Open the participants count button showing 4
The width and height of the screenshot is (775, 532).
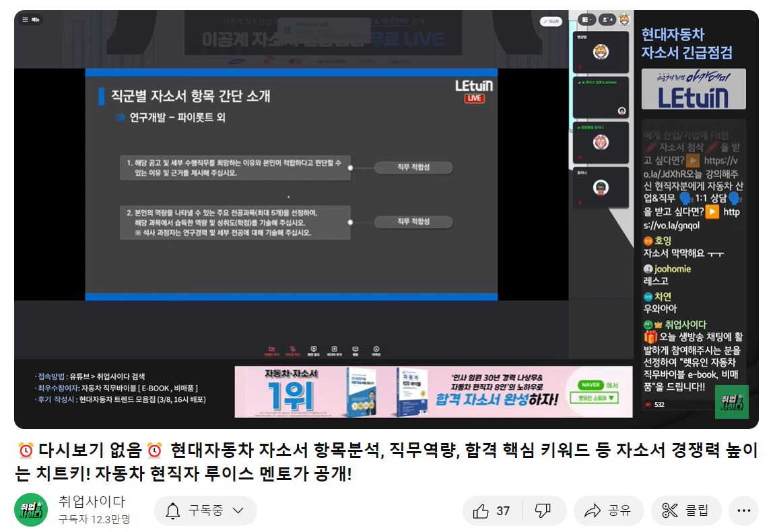pyautogui.click(x=606, y=20)
